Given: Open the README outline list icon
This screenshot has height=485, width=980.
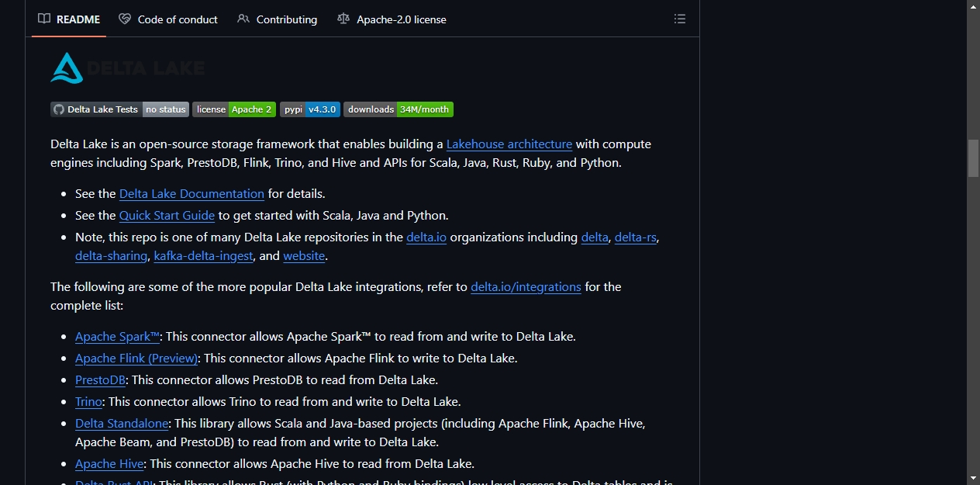Looking at the screenshot, I should click(680, 19).
